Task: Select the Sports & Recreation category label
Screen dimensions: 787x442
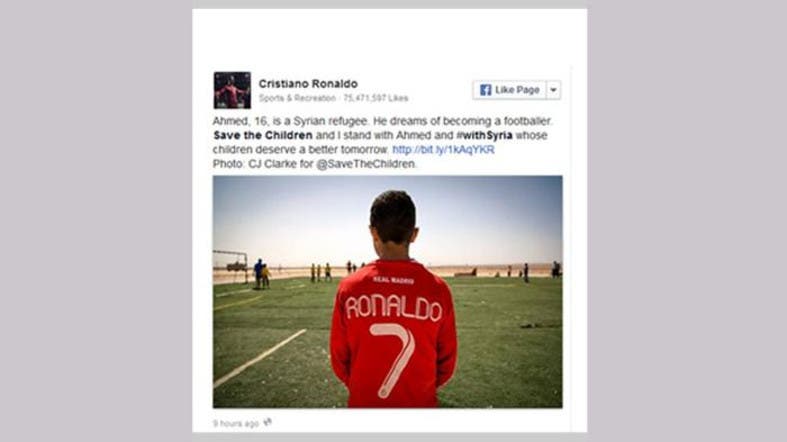Action: coord(297,98)
